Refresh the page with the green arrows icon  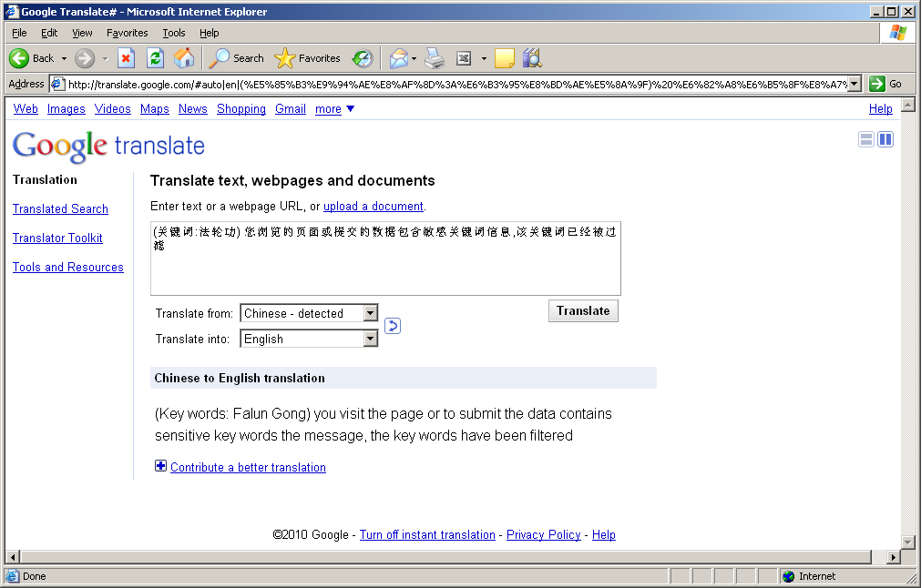(x=155, y=58)
